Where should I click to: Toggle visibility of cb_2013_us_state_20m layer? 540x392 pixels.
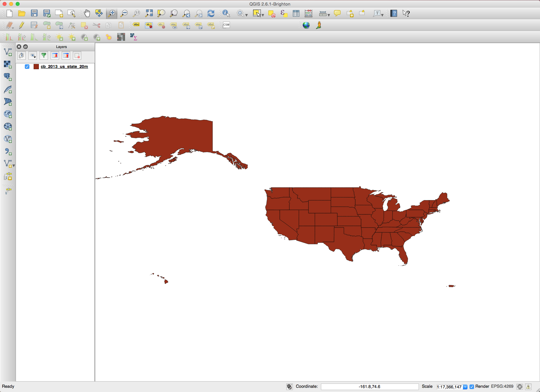pyautogui.click(x=27, y=67)
